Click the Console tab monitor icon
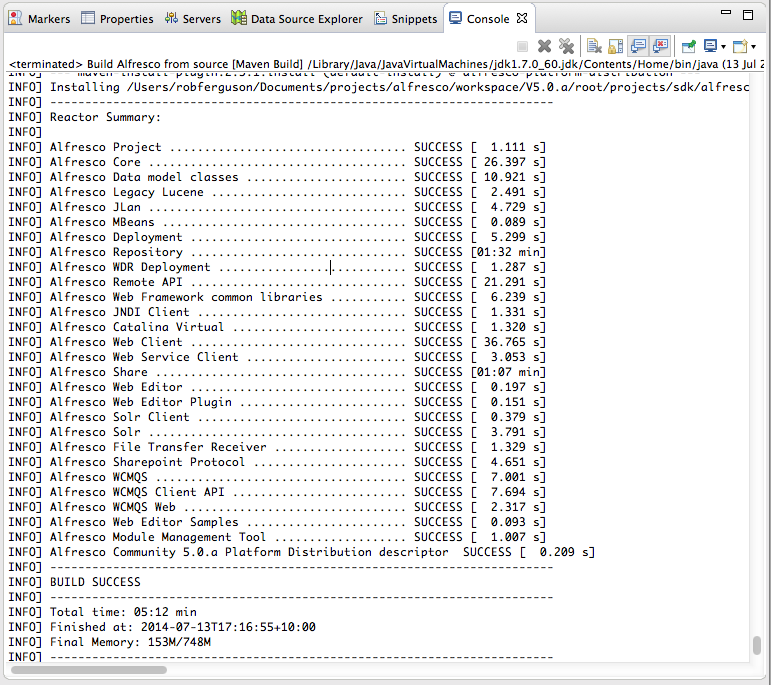The height and width of the screenshot is (685, 771). coord(455,18)
